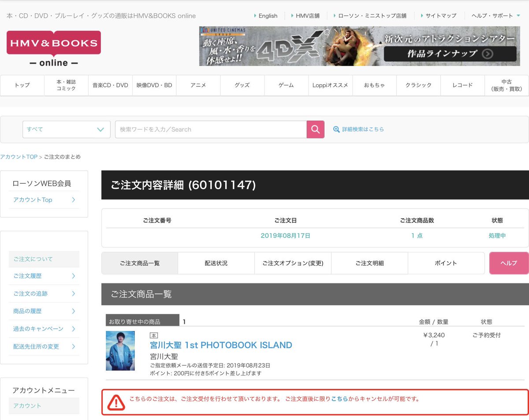Click アカウントTOP breadcrumb link
Viewport: 529px width, 420px height.
tap(19, 157)
